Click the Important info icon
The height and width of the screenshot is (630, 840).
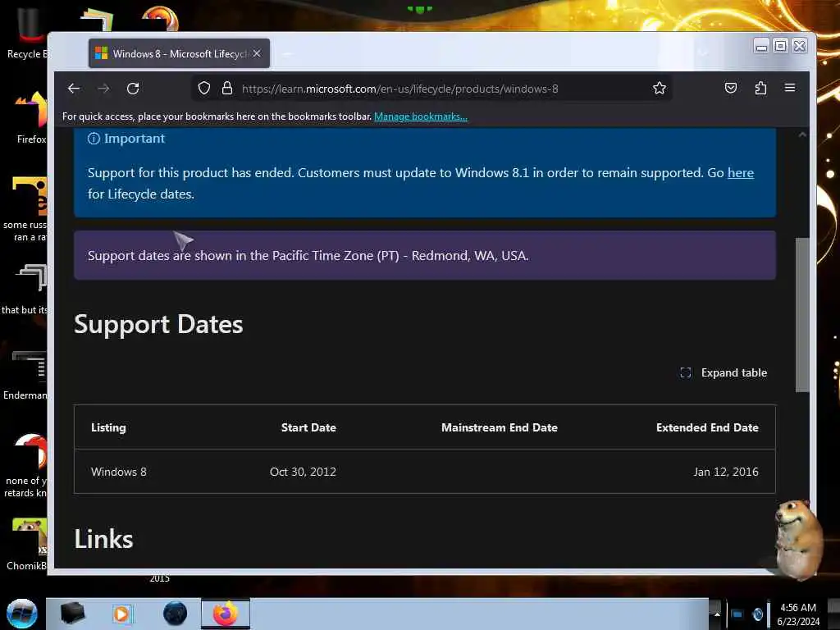tap(94, 139)
